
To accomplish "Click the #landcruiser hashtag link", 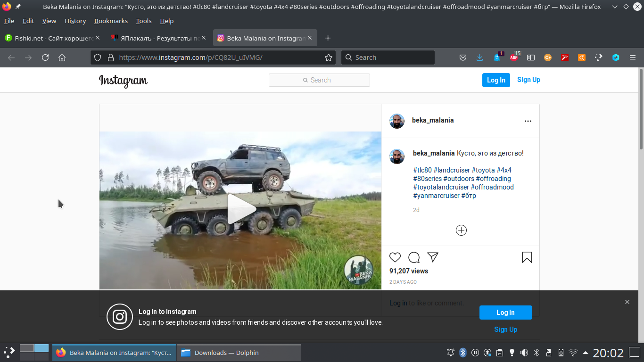I will [452, 170].
